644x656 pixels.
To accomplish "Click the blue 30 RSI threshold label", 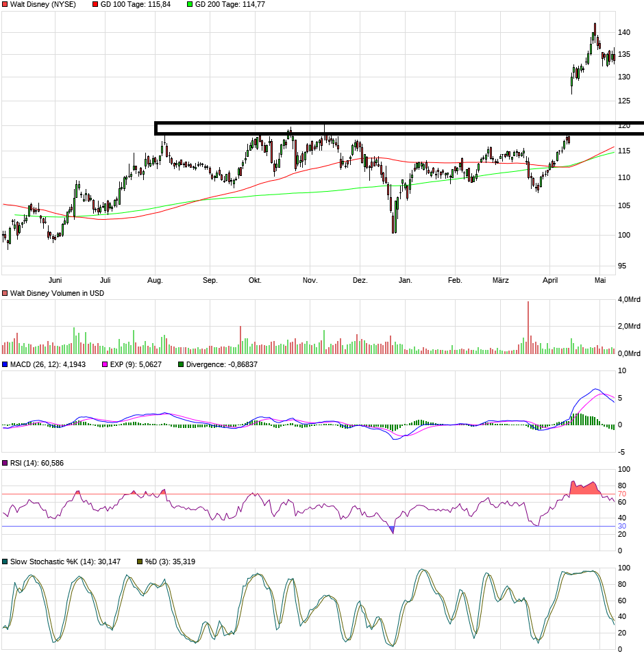I will pos(622,527).
